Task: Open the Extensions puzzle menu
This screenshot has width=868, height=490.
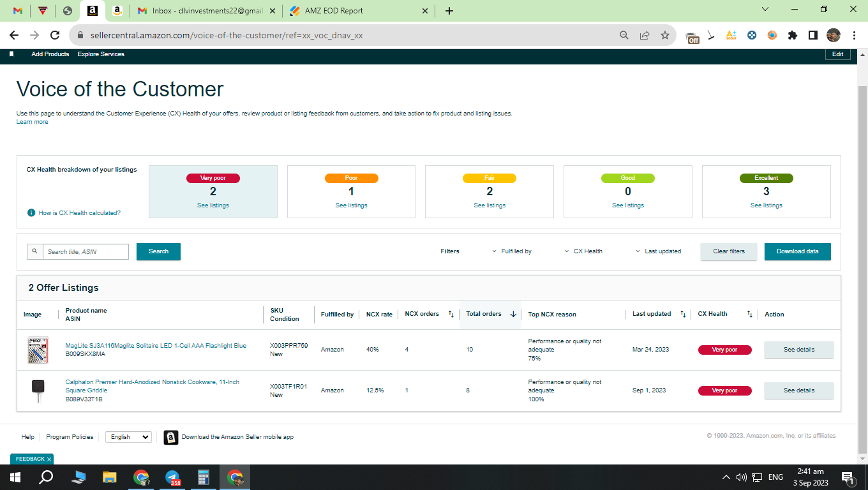Action: 793,36
